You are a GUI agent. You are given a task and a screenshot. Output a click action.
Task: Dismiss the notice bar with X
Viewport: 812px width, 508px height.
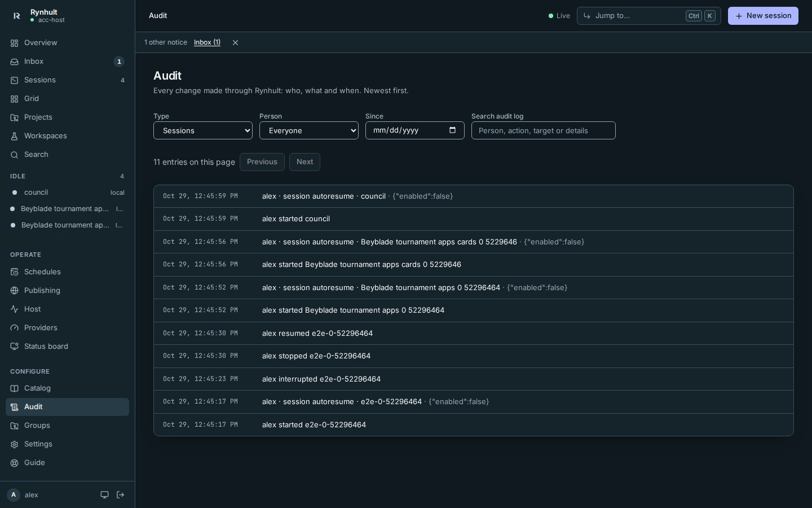click(x=235, y=43)
